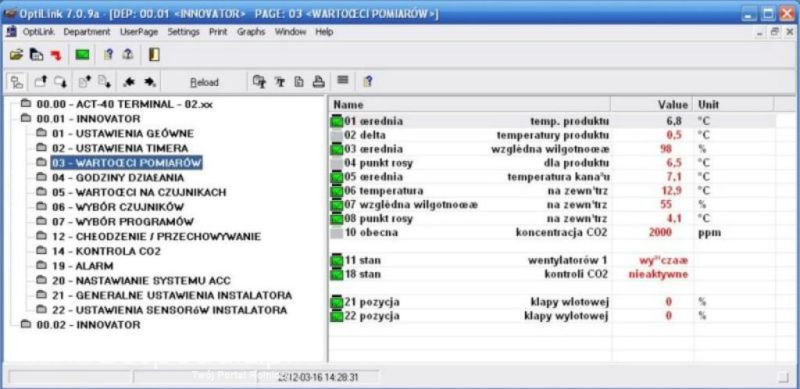Select 20 - NASTAWIANIE SYSTEMU ACC folder
800x389 pixels.
point(141,281)
